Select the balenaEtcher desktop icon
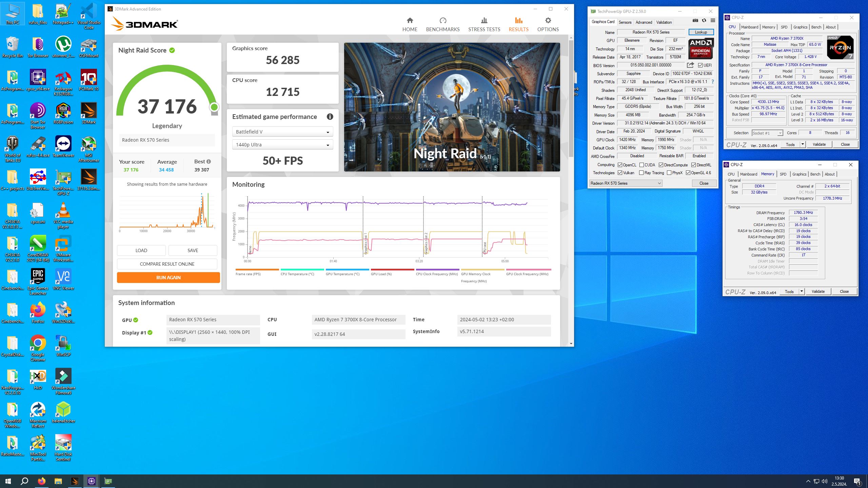The height and width of the screenshot is (488, 868). [63, 412]
